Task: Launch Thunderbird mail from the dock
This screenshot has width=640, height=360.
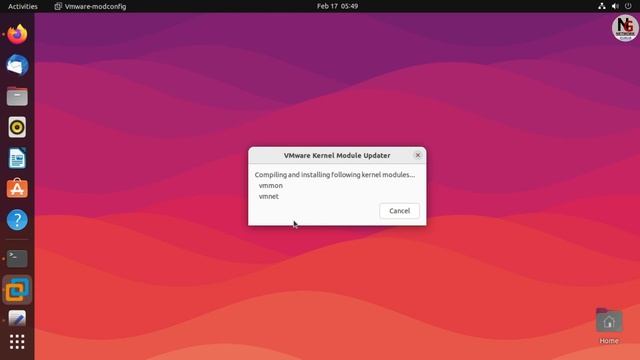Action: tap(17, 65)
